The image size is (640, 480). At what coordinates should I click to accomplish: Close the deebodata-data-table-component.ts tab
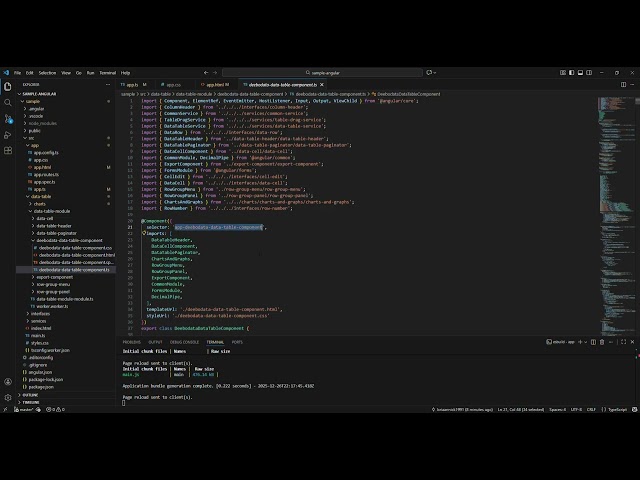pyautogui.click(x=322, y=85)
